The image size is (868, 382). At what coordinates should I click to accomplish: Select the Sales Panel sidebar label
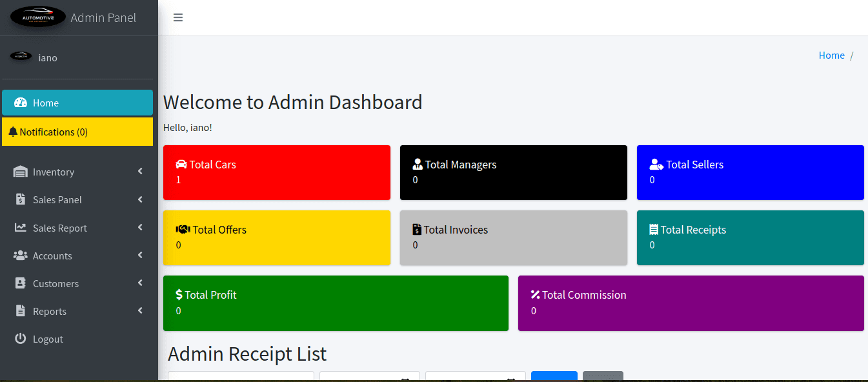(57, 199)
